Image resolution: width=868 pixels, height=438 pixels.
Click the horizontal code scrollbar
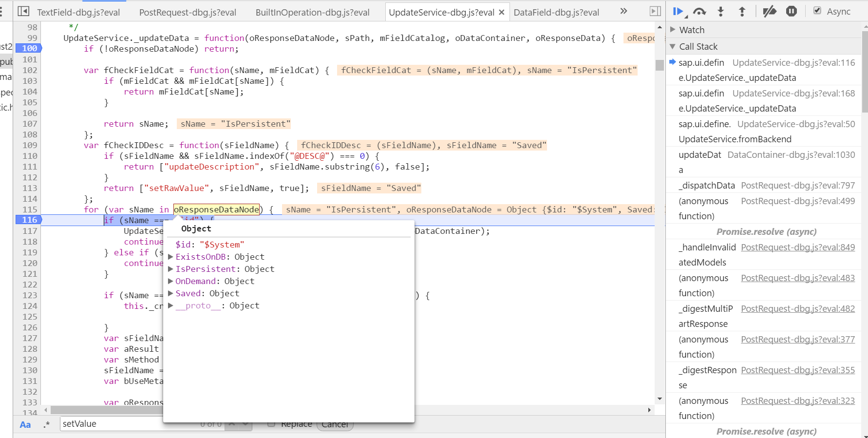pos(107,410)
